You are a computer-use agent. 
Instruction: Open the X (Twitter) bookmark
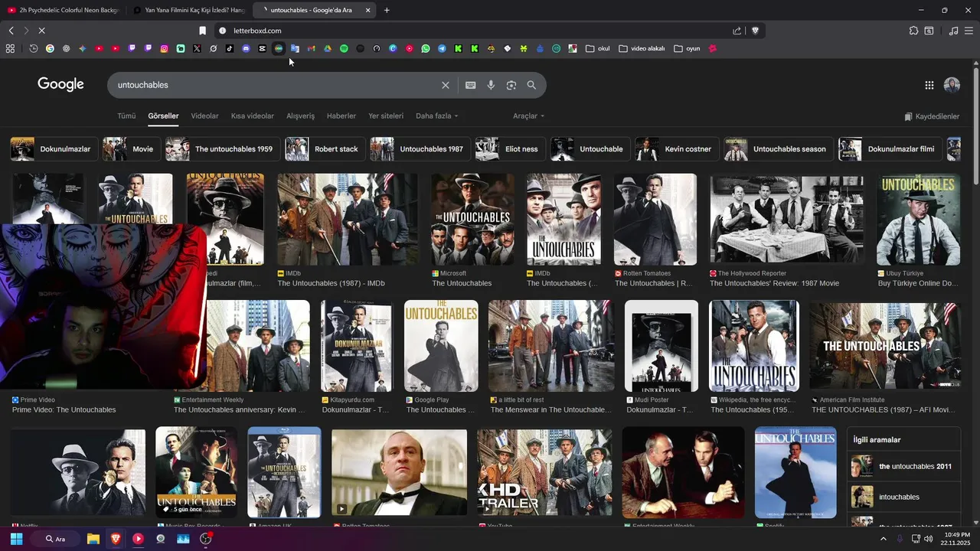[197, 48]
